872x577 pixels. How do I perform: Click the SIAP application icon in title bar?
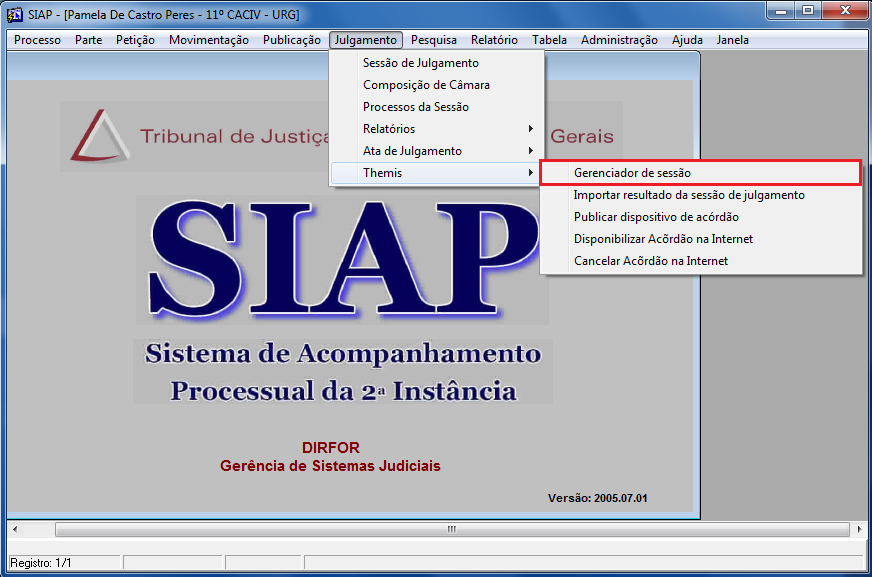(15, 14)
